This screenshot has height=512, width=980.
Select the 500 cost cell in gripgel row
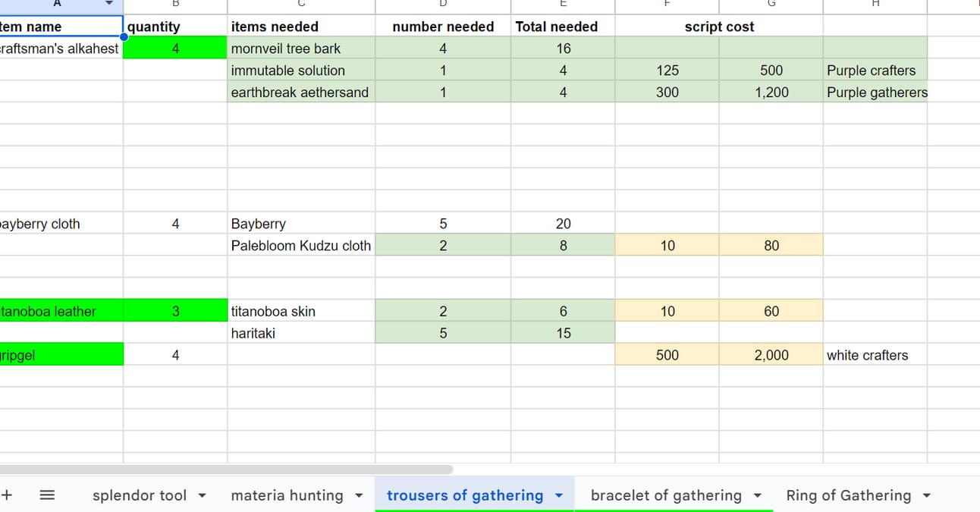tap(667, 355)
